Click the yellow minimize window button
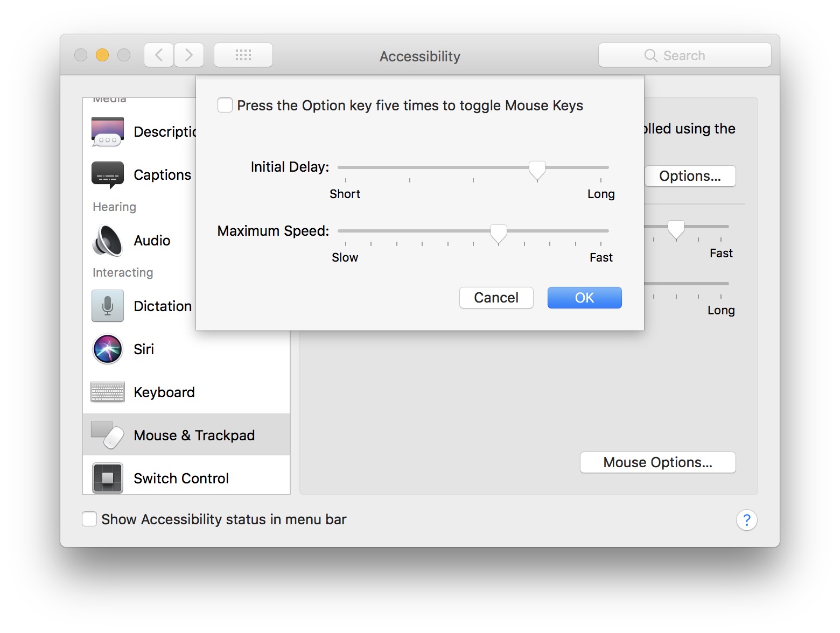 pos(102,55)
